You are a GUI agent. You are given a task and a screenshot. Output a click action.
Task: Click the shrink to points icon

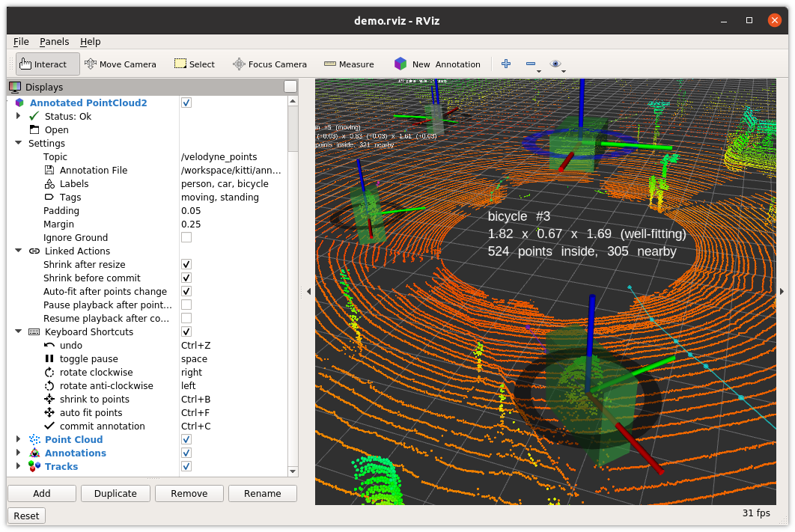tap(49, 400)
